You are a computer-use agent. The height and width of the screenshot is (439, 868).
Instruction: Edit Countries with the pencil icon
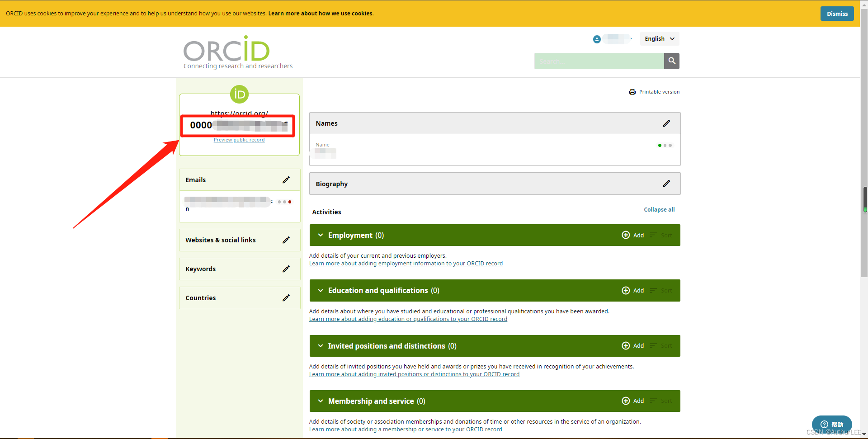click(286, 298)
